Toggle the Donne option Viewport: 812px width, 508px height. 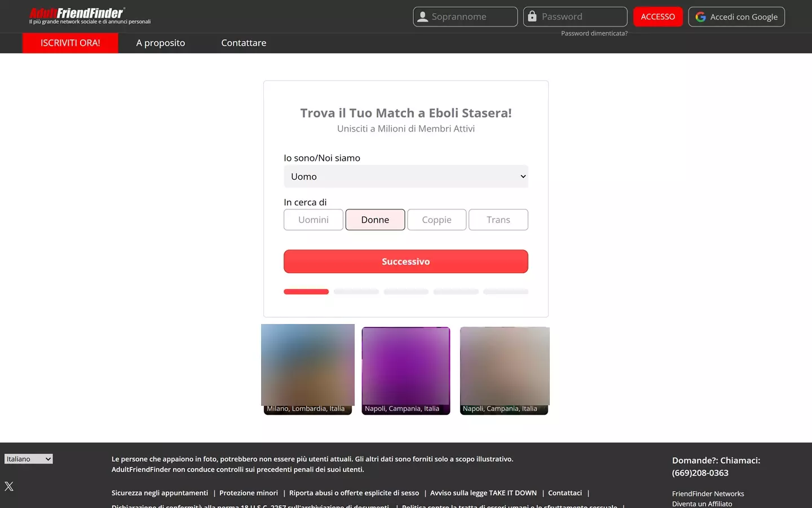(x=375, y=220)
